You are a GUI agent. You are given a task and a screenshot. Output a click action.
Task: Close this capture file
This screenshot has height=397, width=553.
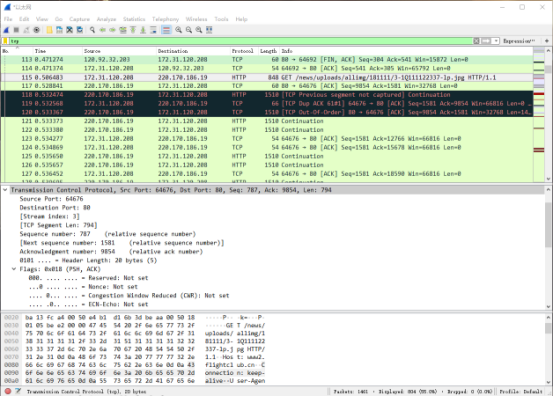[x=70, y=30]
